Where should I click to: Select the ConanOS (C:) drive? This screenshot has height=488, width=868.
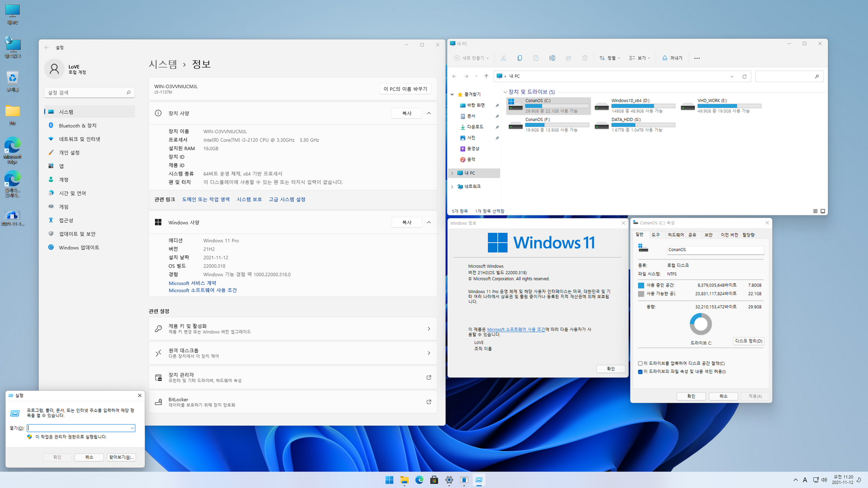tap(548, 106)
